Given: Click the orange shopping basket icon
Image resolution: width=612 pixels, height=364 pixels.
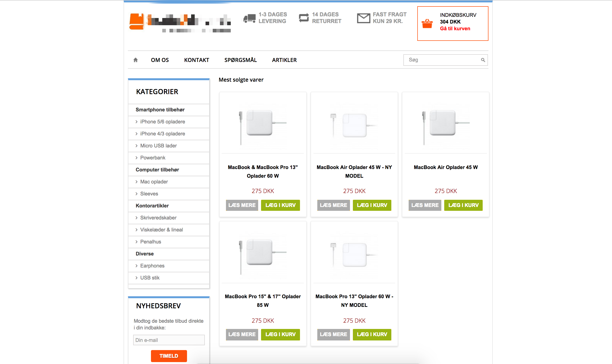Looking at the screenshot, I should click(x=427, y=24).
